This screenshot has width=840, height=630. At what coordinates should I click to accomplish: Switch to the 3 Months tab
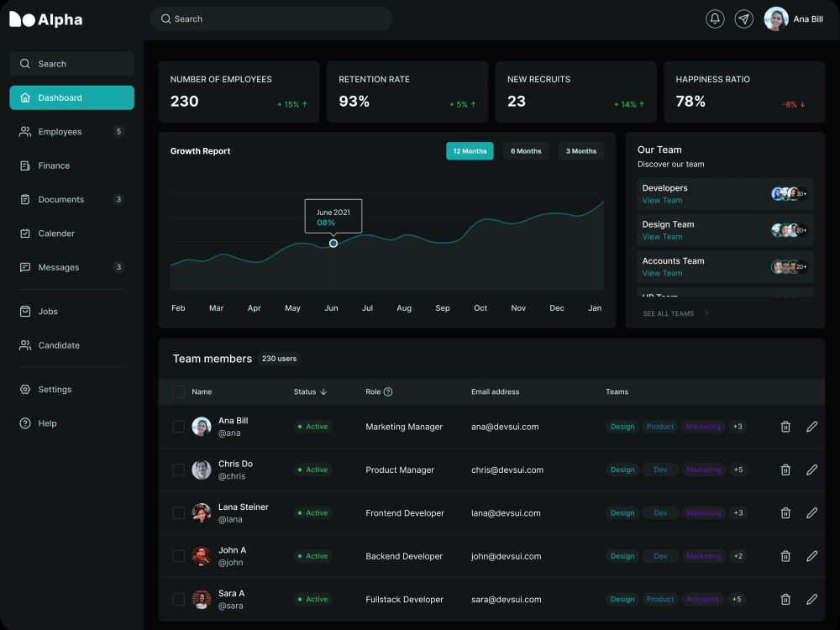[580, 151]
